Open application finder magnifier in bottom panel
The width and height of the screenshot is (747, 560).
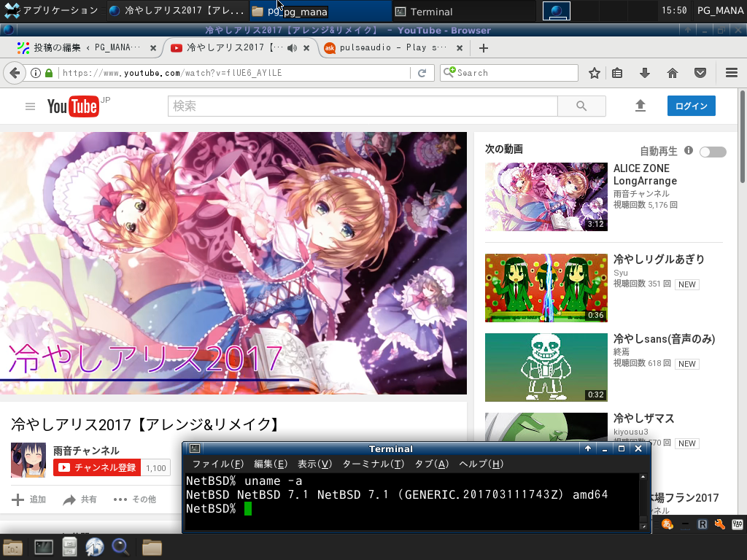click(x=120, y=547)
